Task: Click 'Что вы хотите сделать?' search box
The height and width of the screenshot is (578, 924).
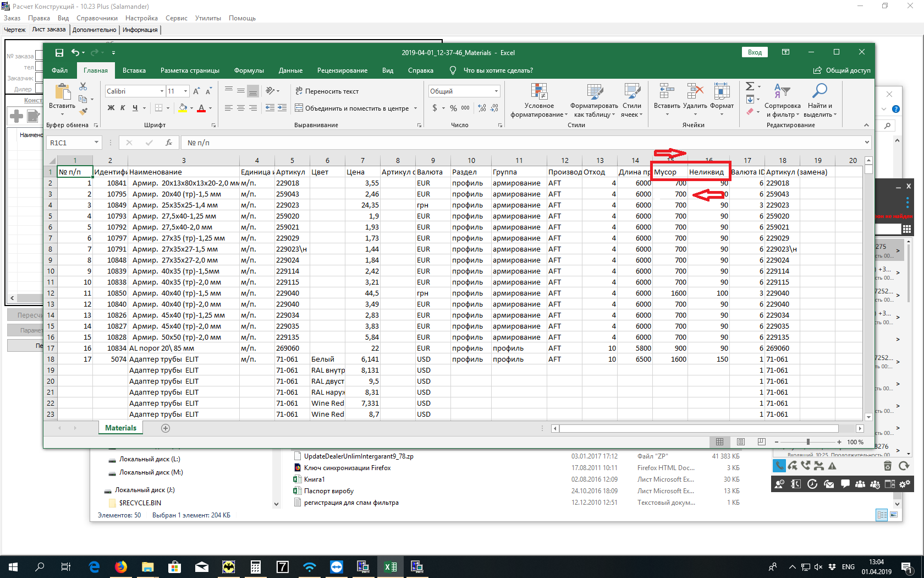Action: (x=492, y=70)
